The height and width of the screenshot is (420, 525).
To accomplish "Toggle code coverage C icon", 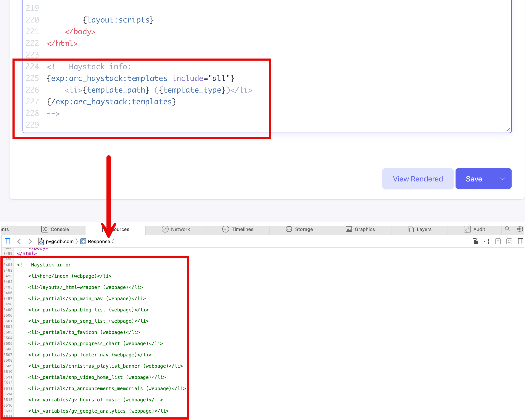I will (509, 241).
